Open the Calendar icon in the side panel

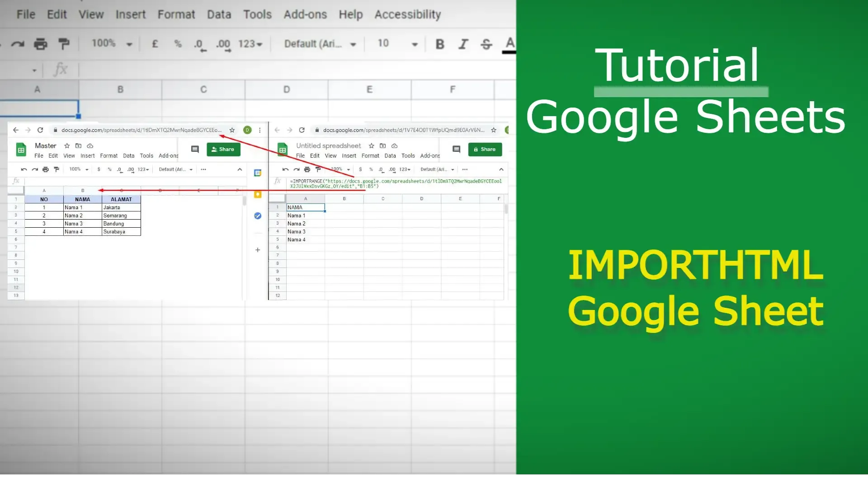coord(258,173)
